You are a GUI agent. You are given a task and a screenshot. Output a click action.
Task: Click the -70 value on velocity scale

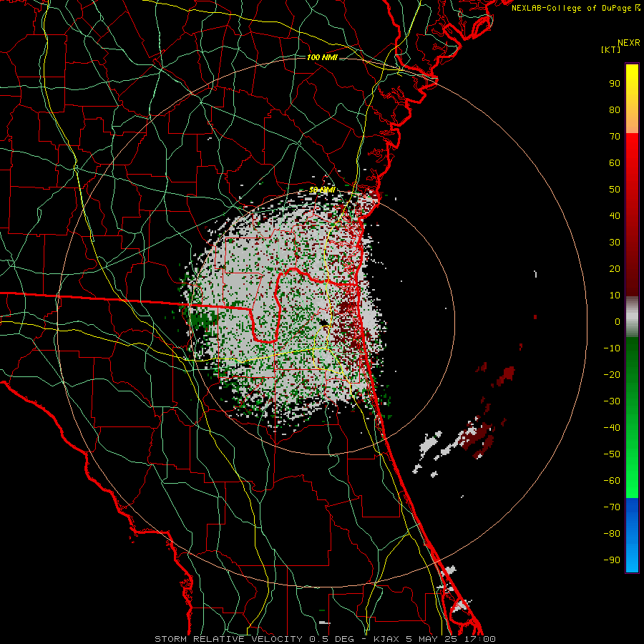coord(612,507)
